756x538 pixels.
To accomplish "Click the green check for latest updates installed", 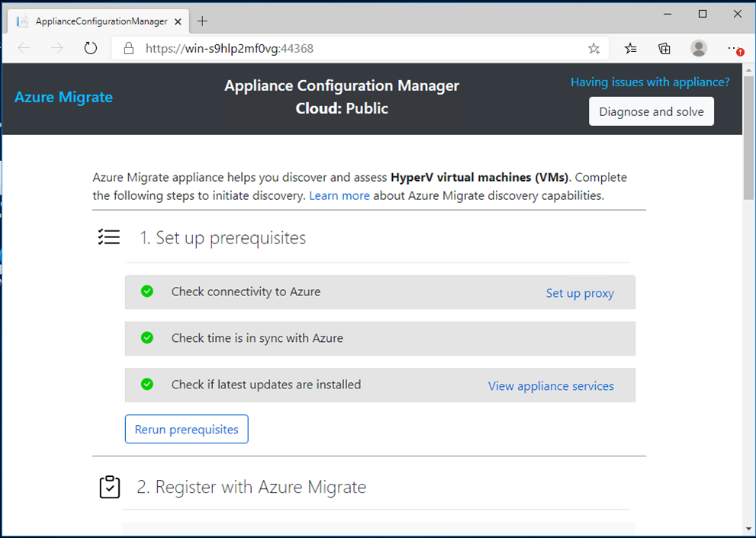I will pyautogui.click(x=146, y=385).
